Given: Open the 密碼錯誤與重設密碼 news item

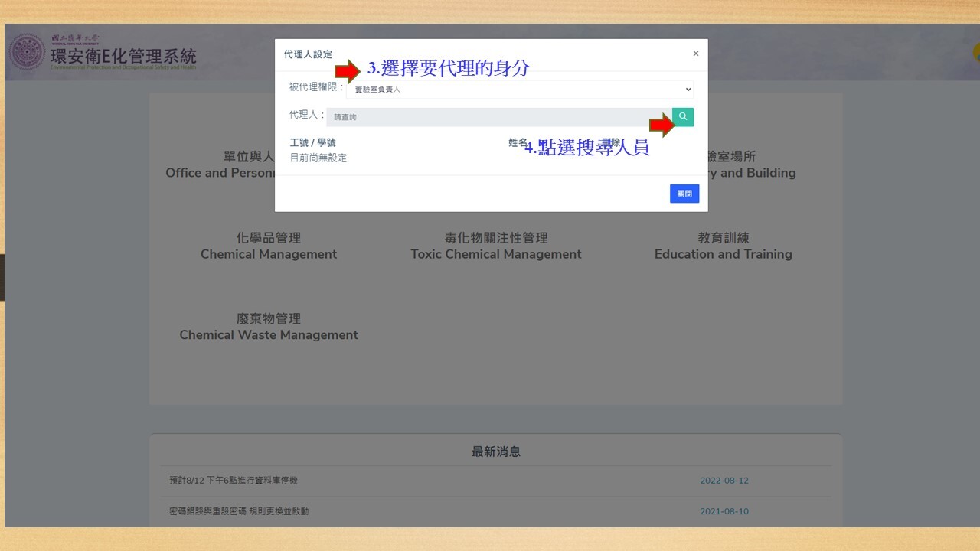Looking at the screenshot, I should (x=239, y=511).
